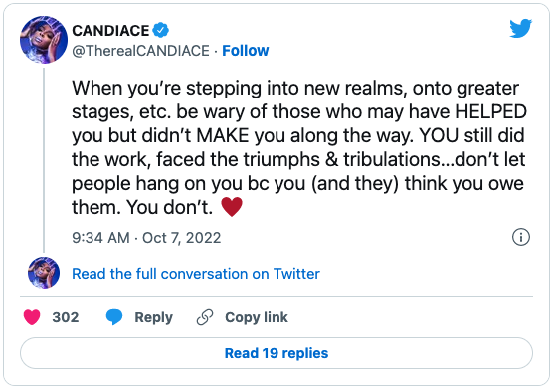The height and width of the screenshot is (392, 555).
Task: Open the 9:34 AM Oct 7, 2022 timestamp
Action: coord(146,238)
